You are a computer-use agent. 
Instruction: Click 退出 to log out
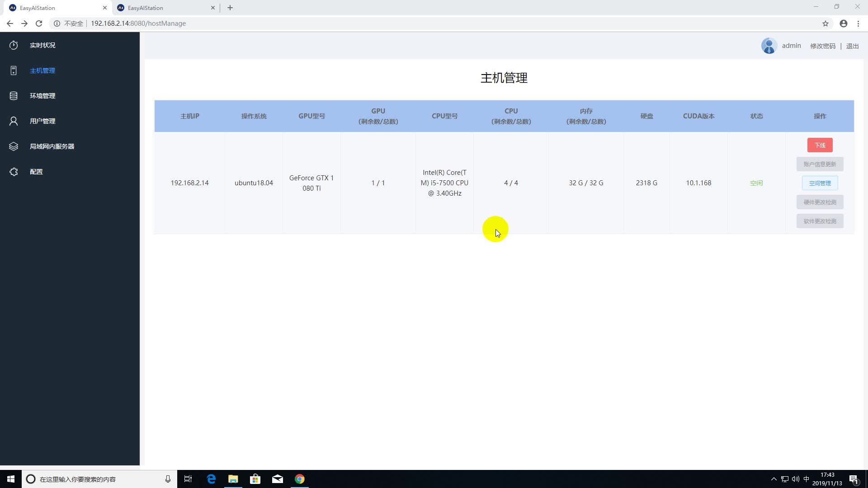coord(852,46)
